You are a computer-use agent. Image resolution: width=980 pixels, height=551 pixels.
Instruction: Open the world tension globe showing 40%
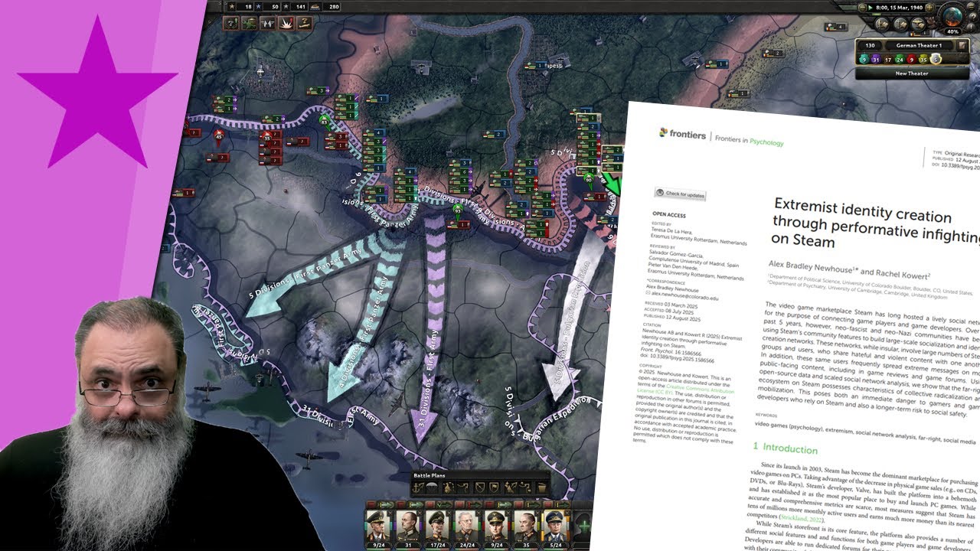pos(952,18)
